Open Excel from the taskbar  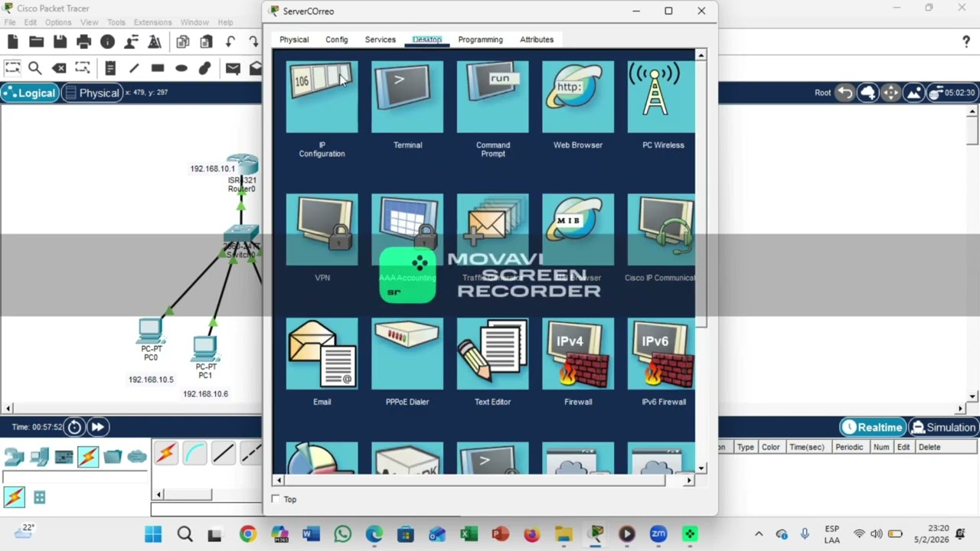[469, 534]
